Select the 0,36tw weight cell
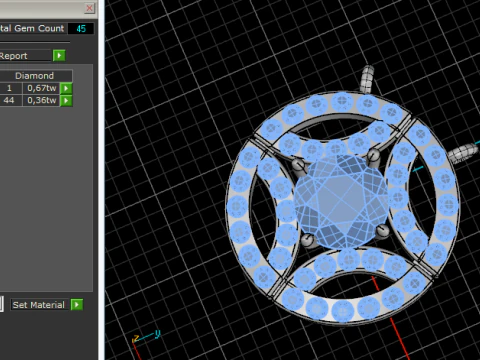 (41, 100)
